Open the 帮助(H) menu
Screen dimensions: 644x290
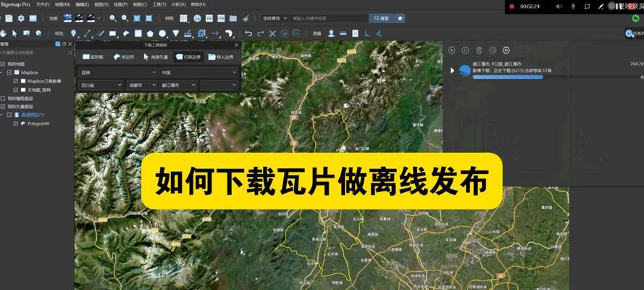(198, 4)
